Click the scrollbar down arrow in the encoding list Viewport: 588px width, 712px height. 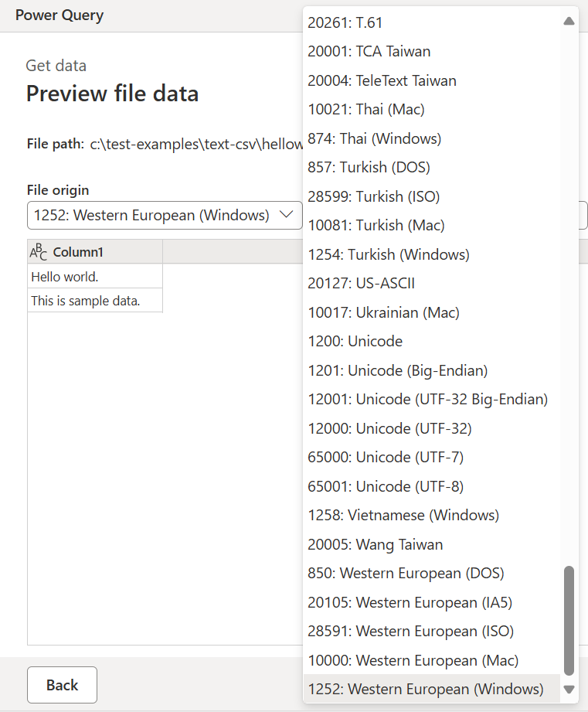569,690
